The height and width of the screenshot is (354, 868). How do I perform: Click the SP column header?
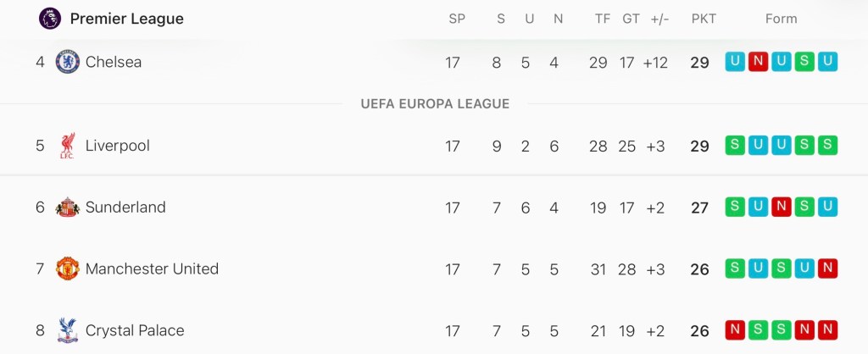pyautogui.click(x=457, y=19)
